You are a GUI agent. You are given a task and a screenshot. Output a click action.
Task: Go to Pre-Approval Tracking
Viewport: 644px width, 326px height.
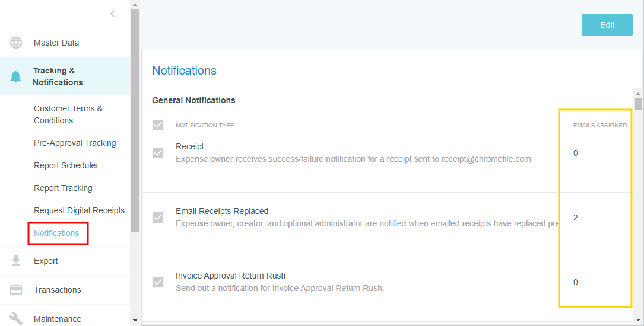pyautogui.click(x=75, y=143)
